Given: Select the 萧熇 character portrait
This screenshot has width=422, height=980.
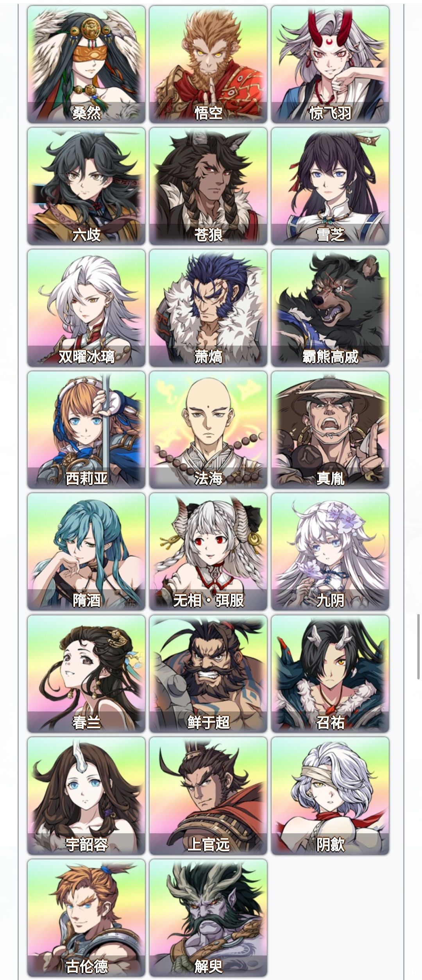Looking at the screenshot, I should 208,308.
